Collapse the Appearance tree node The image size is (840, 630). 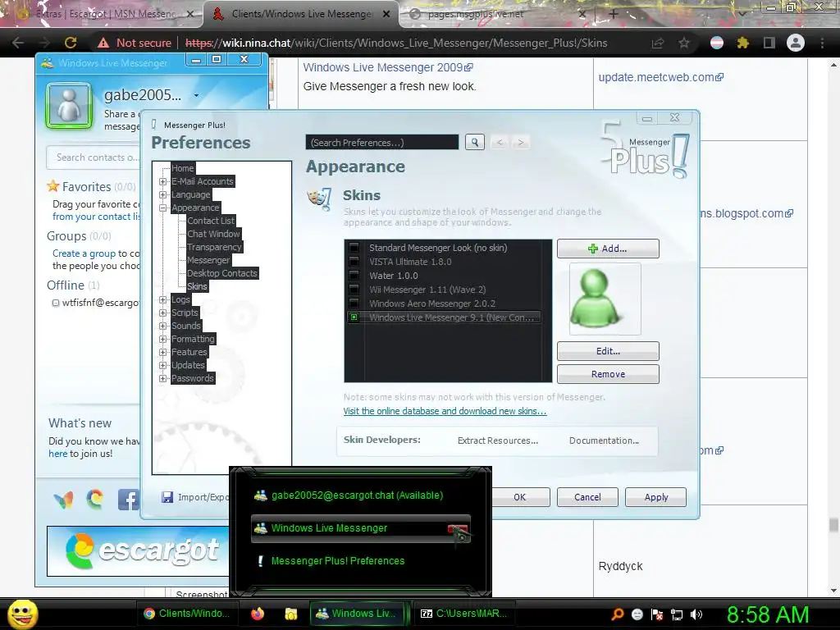(x=163, y=208)
